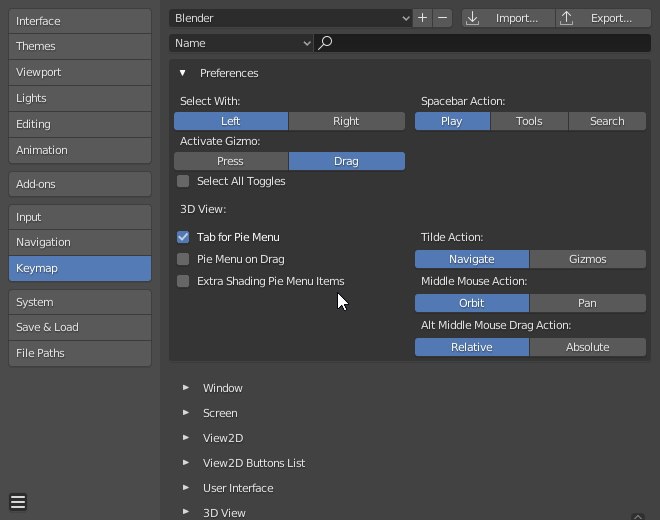The width and height of the screenshot is (660, 520).
Task: Open the System preferences tab
Action: point(80,302)
